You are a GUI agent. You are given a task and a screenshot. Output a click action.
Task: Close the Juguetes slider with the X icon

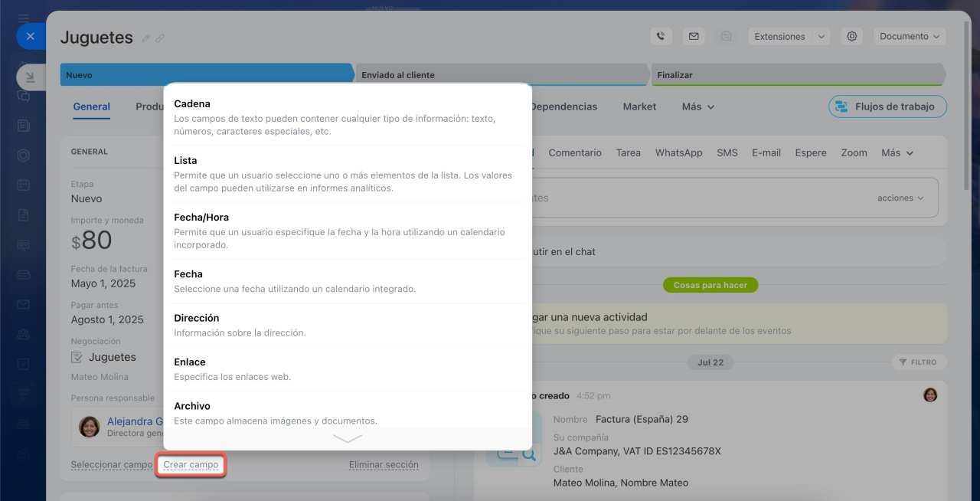tap(30, 36)
